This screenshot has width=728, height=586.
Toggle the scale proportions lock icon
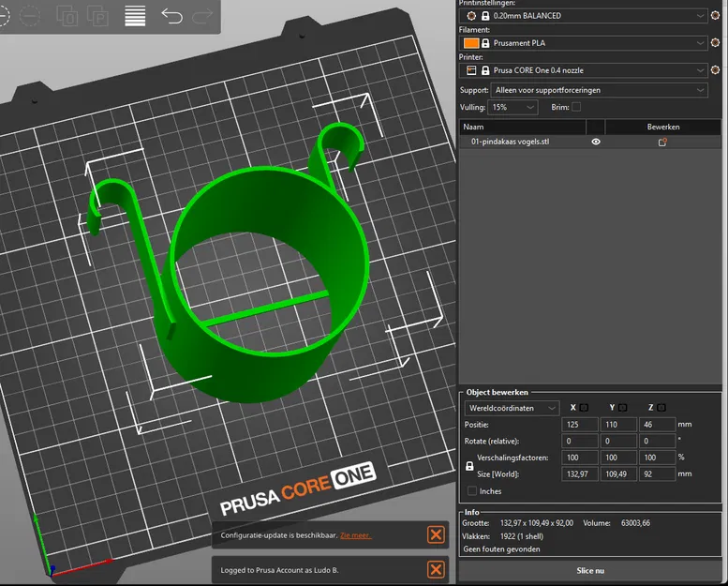[469, 466]
